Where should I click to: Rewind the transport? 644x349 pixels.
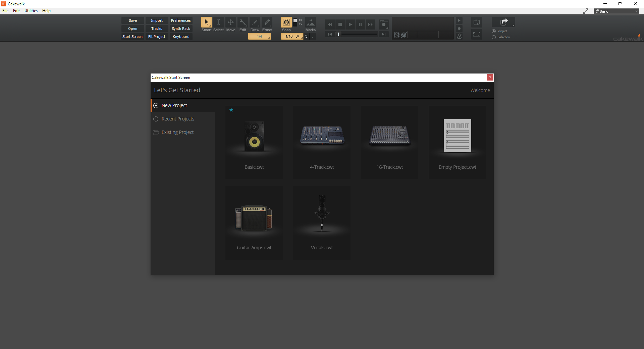point(330,24)
